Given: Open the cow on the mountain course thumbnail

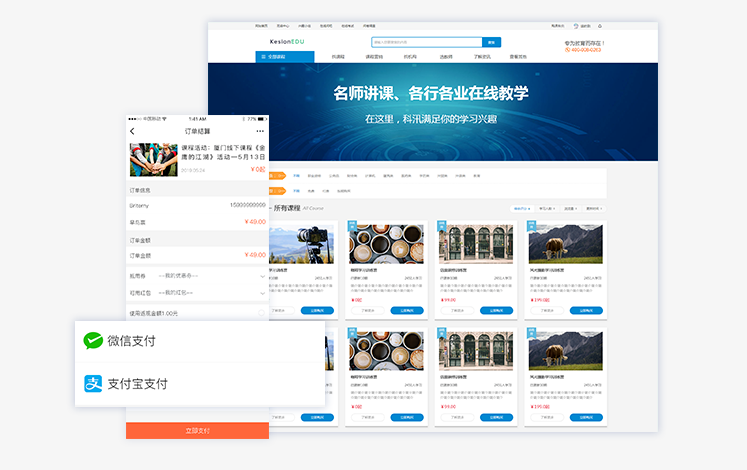Looking at the screenshot, I should tap(565, 243).
